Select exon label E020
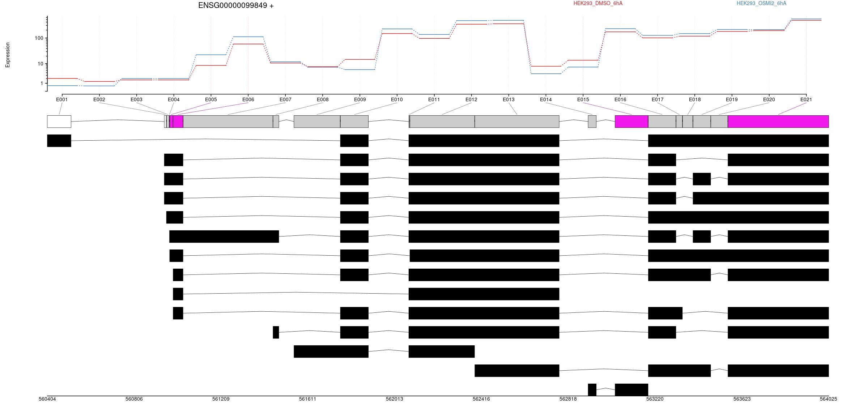This screenshot has height=405, width=868. (x=769, y=99)
